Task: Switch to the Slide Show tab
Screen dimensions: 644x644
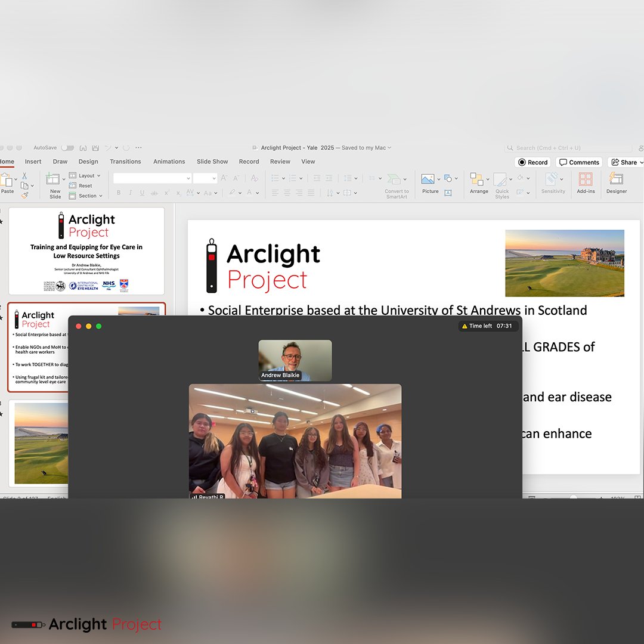Action: pos(212,162)
